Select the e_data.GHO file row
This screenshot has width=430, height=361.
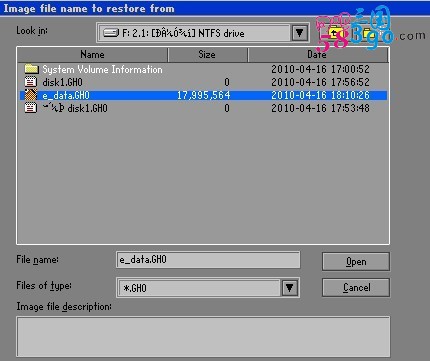pyautogui.click(x=203, y=95)
